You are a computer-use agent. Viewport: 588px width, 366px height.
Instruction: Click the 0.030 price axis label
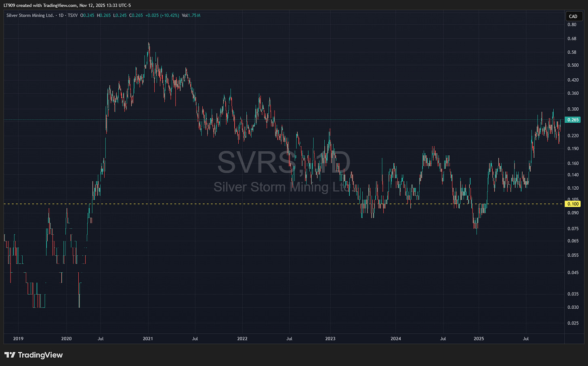[x=573, y=307]
